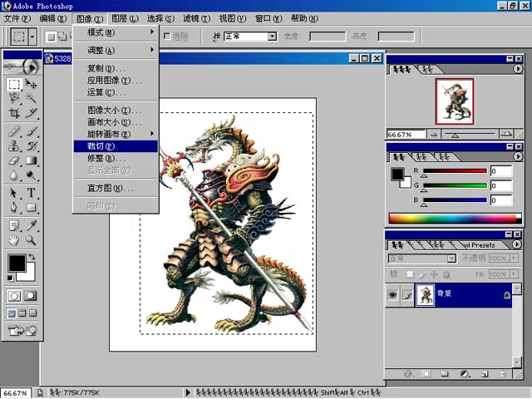Select the Clone Stamp tool
Viewport: 532px width, 399px height.
point(14,146)
